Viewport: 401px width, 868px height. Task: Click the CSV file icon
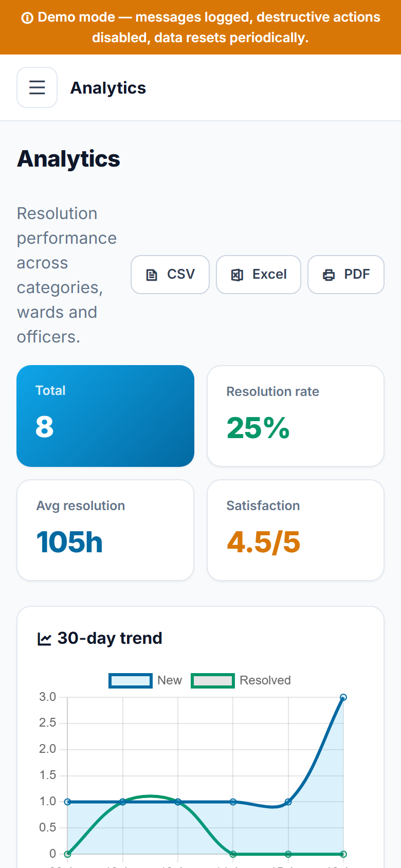click(x=152, y=275)
